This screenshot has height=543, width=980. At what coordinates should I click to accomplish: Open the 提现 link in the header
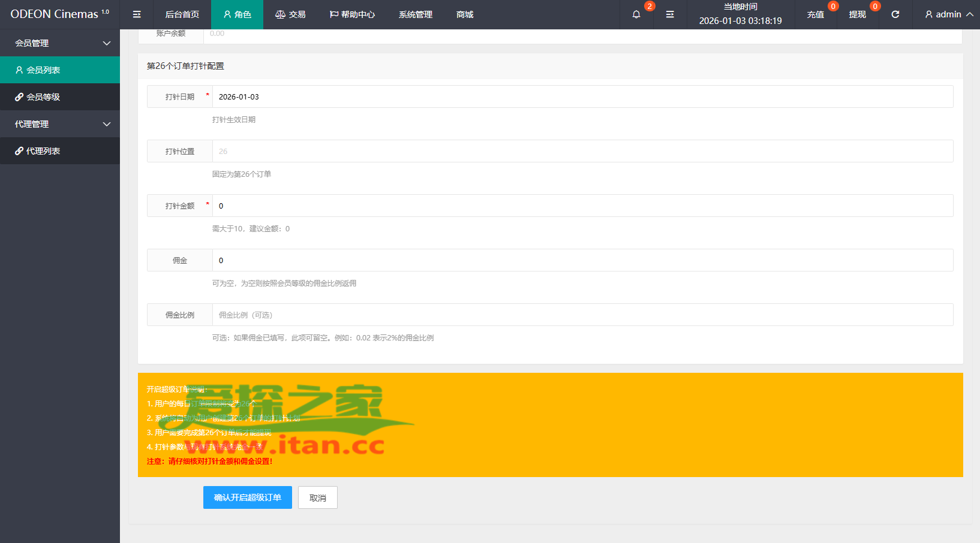pyautogui.click(x=858, y=14)
